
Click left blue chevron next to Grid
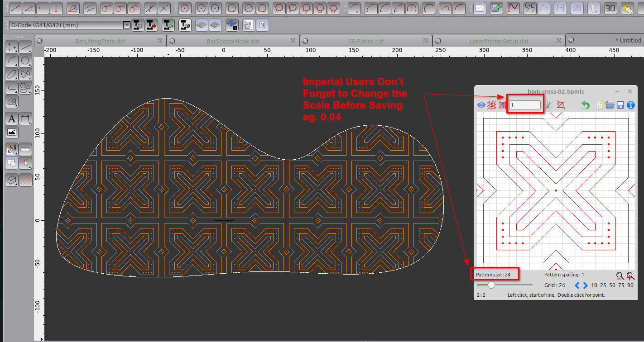(577, 285)
